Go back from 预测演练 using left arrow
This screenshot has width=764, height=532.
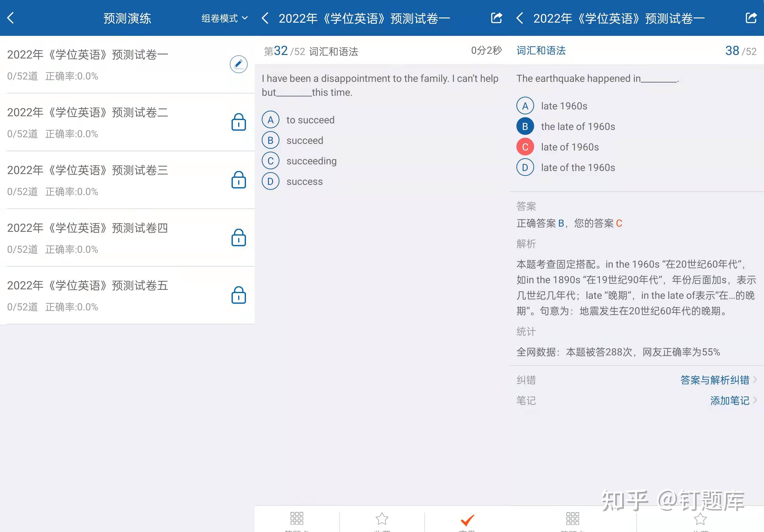point(11,18)
